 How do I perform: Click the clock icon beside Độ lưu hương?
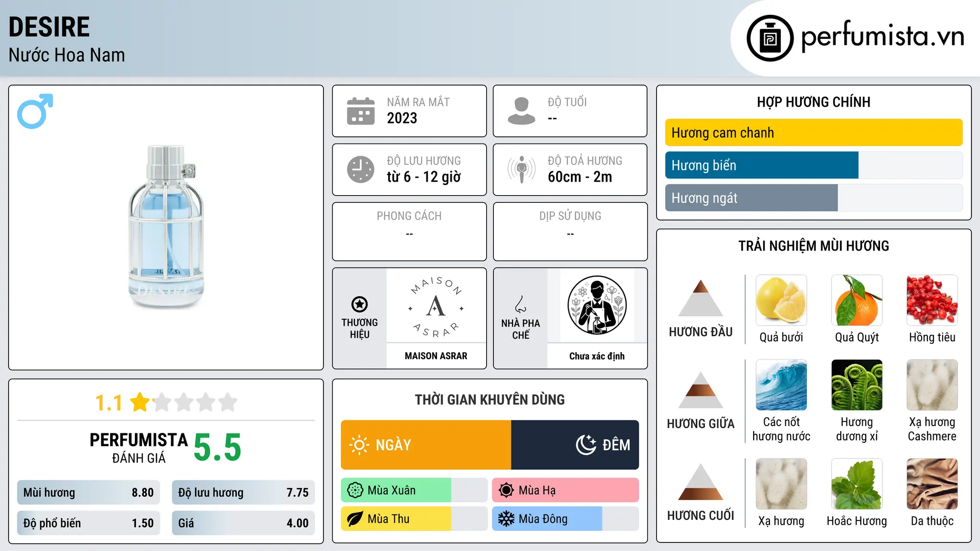[x=361, y=169]
